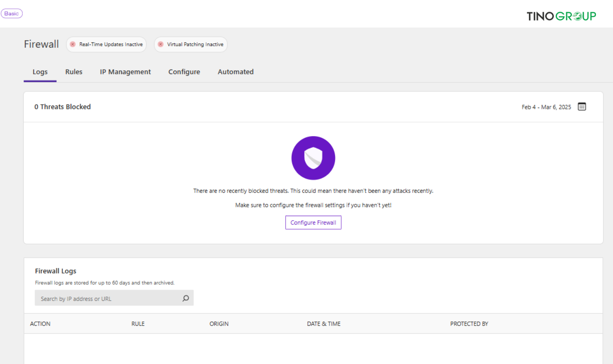Click the DATE & TIME column header
Screen dimensions: 613x364
pyautogui.click(x=324, y=324)
